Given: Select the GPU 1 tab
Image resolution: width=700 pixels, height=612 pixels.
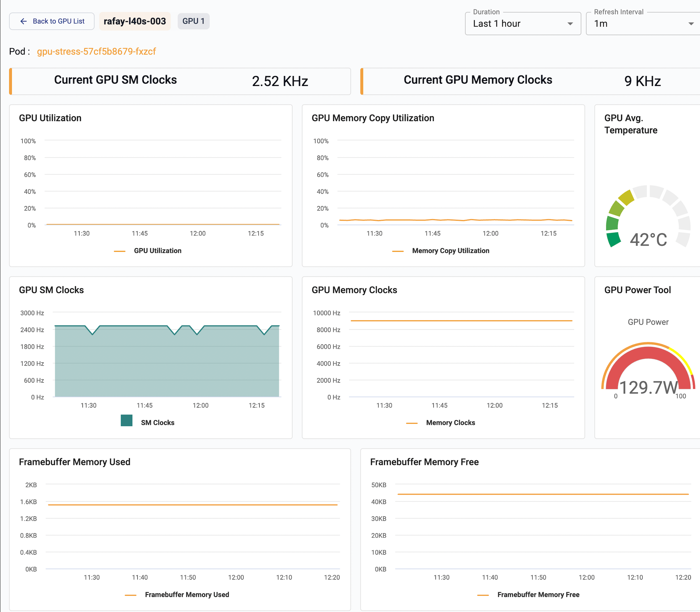Looking at the screenshot, I should pos(194,21).
